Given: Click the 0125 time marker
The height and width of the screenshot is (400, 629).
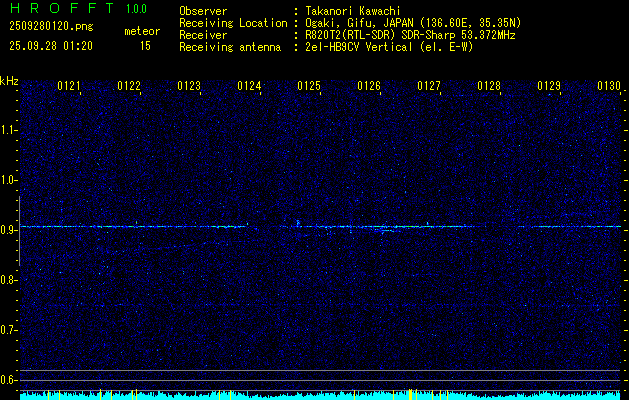Looking at the screenshot, I should tap(309, 86).
